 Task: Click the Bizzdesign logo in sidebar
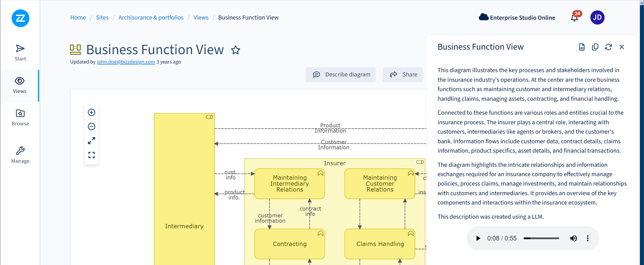click(20, 18)
